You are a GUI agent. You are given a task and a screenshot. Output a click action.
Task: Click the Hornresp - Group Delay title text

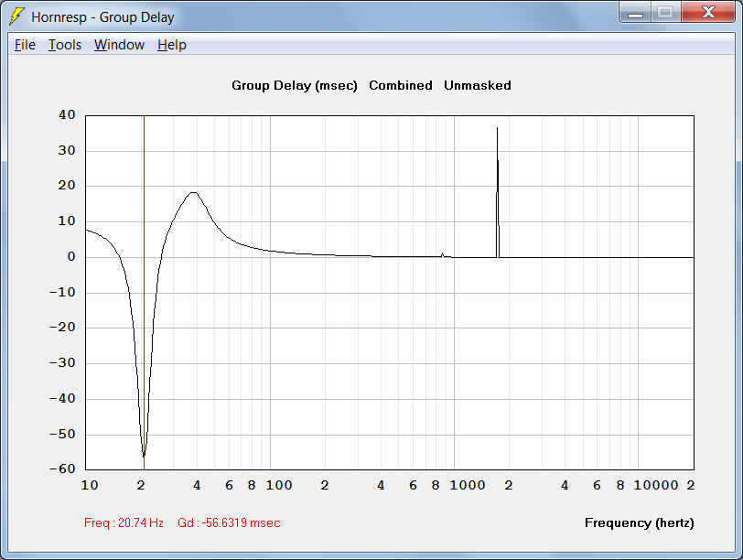[102, 17]
